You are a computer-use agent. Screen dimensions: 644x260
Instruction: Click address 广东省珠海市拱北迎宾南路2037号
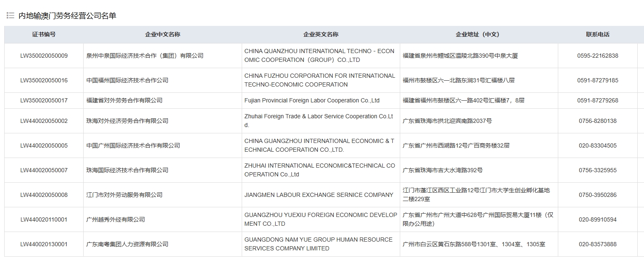click(x=447, y=121)
